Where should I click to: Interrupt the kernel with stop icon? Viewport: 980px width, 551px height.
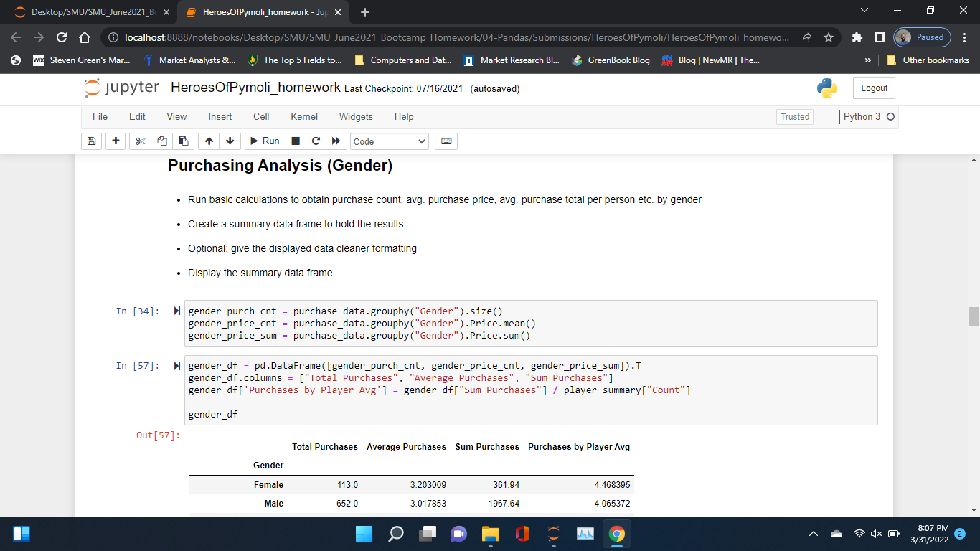pos(296,141)
